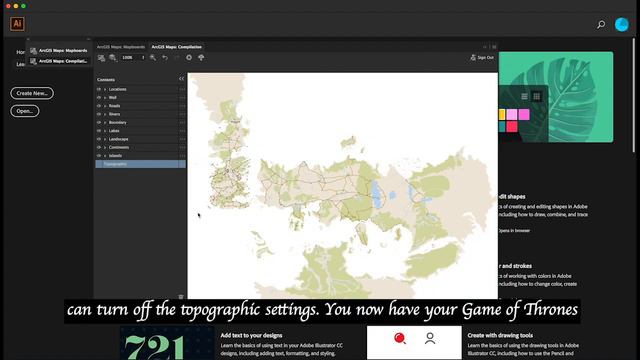Click the trash icon below Contents panel

[181, 296]
